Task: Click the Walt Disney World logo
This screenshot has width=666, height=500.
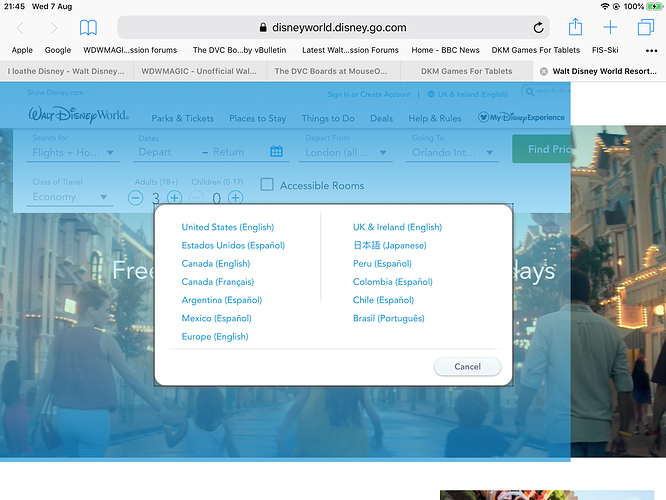Action: 77,116
